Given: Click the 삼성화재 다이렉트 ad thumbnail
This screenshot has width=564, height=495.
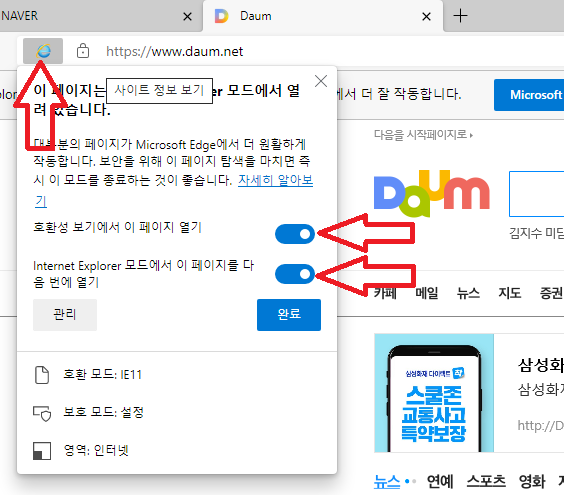Looking at the screenshot, I should pos(434,393).
